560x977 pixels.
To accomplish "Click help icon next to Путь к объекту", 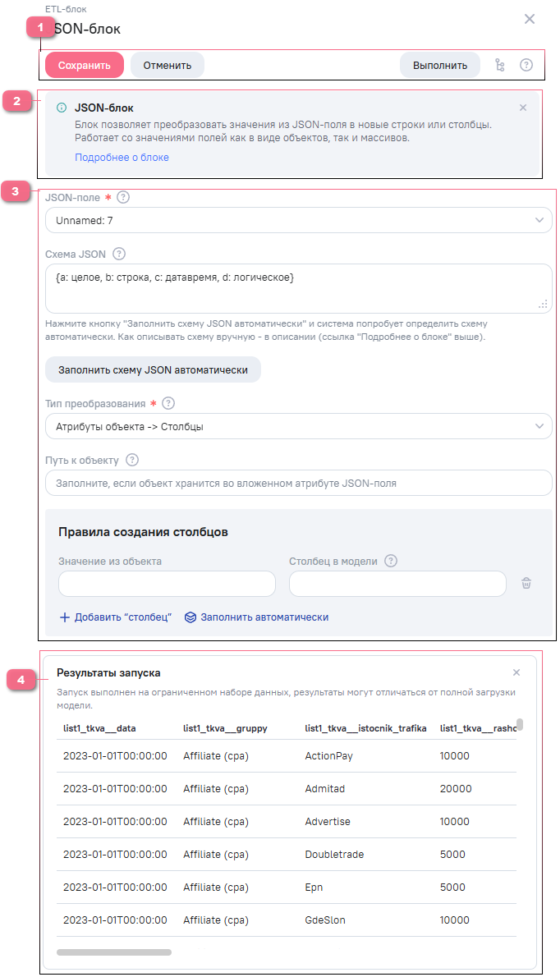I will 132,460.
